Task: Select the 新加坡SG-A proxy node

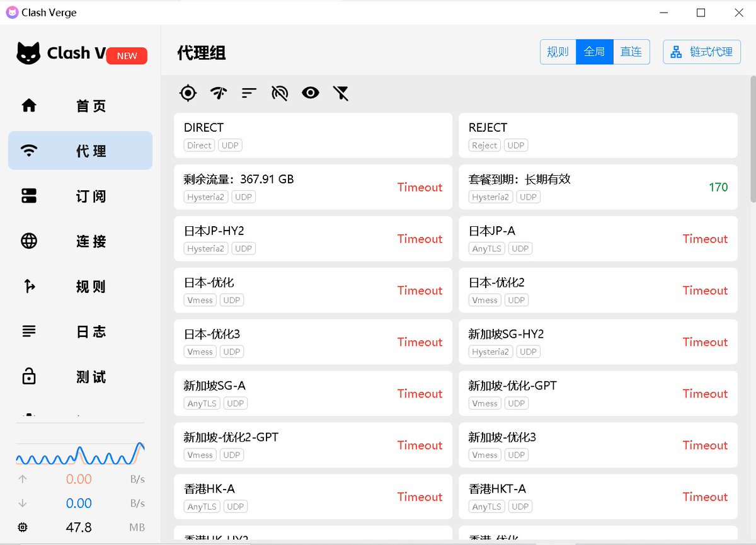Action: tap(313, 394)
